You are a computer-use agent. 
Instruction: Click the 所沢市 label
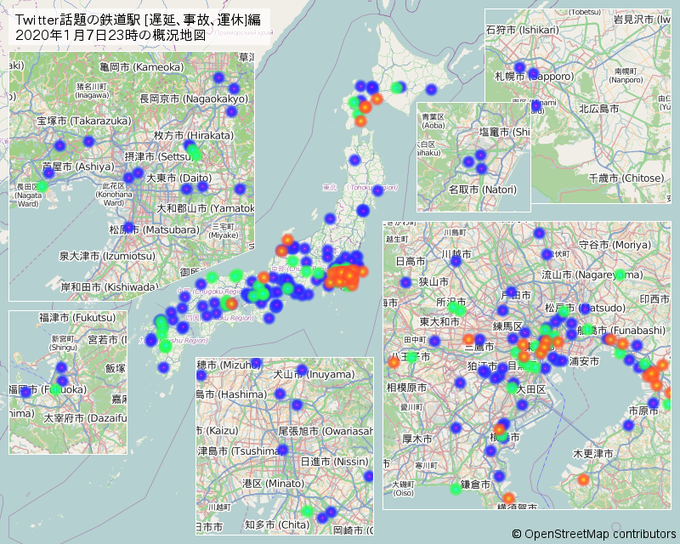click(451, 302)
